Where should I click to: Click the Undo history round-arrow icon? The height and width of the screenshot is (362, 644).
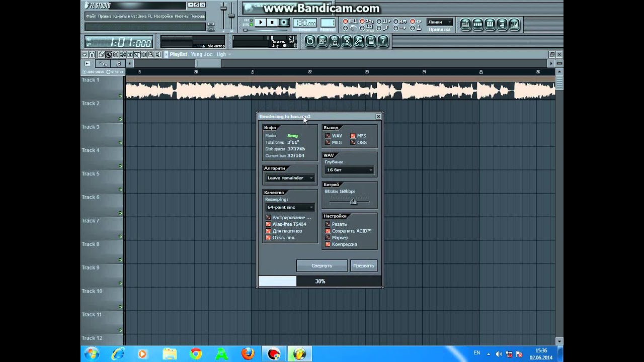pyautogui.click(x=310, y=41)
